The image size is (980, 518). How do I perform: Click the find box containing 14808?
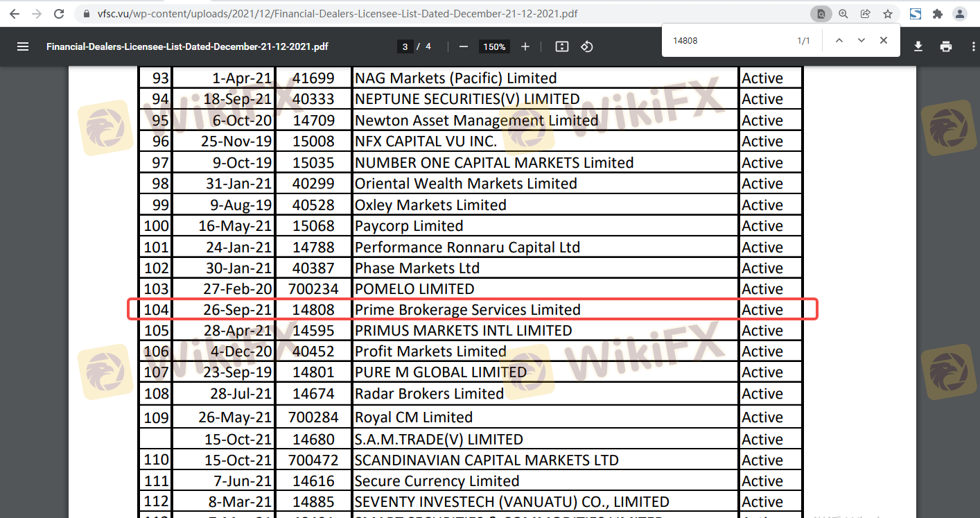[728, 41]
